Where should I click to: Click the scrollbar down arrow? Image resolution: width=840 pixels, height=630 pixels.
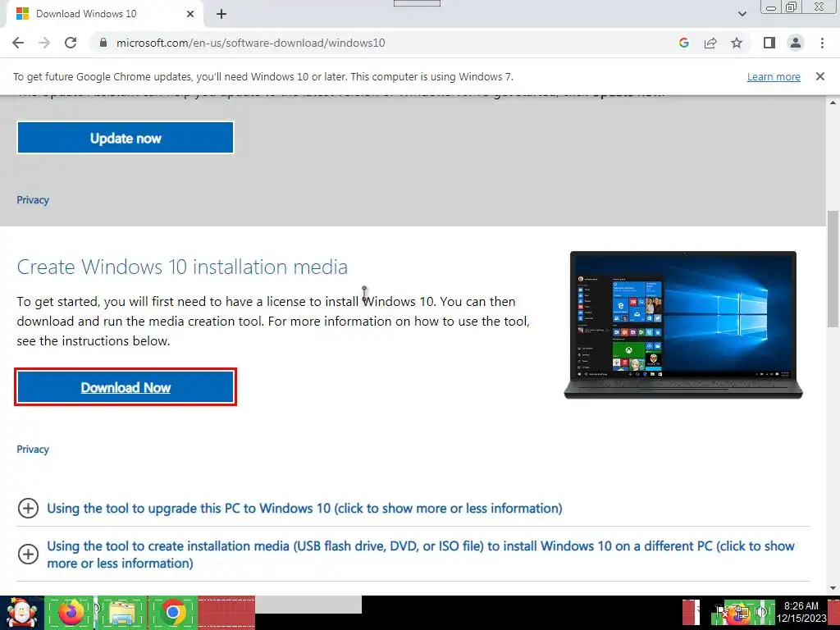click(x=833, y=588)
